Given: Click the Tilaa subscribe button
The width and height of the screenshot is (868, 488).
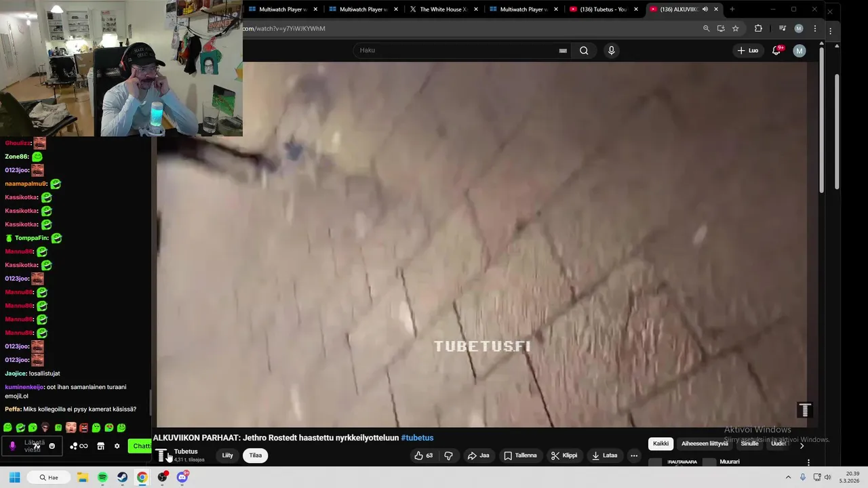Looking at the screenshot, I should tap(255, 455).
